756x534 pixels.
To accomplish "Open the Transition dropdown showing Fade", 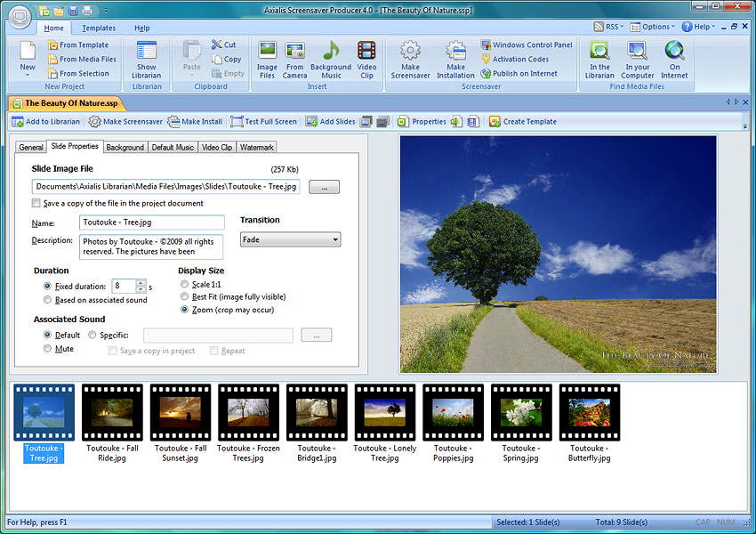I will tap(290, 240).
